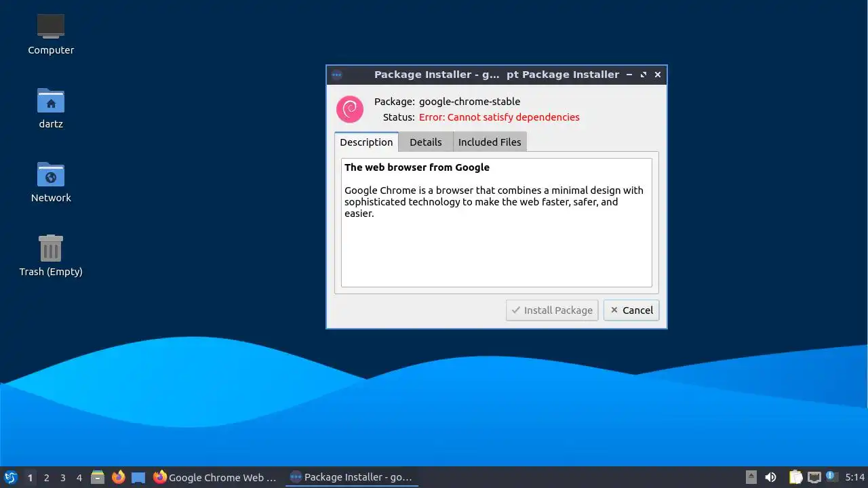Click the Debian swirl package icon
Image resolution: width=868 pixels, height=488 pixels.
[350, 109]
